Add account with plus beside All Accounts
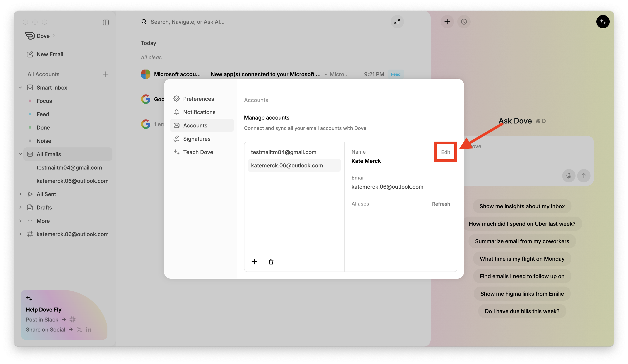 [106, 74]
